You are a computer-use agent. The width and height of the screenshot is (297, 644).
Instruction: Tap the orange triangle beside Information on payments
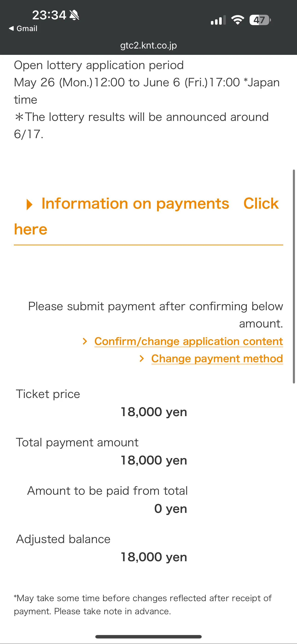(x=29, y=204)
